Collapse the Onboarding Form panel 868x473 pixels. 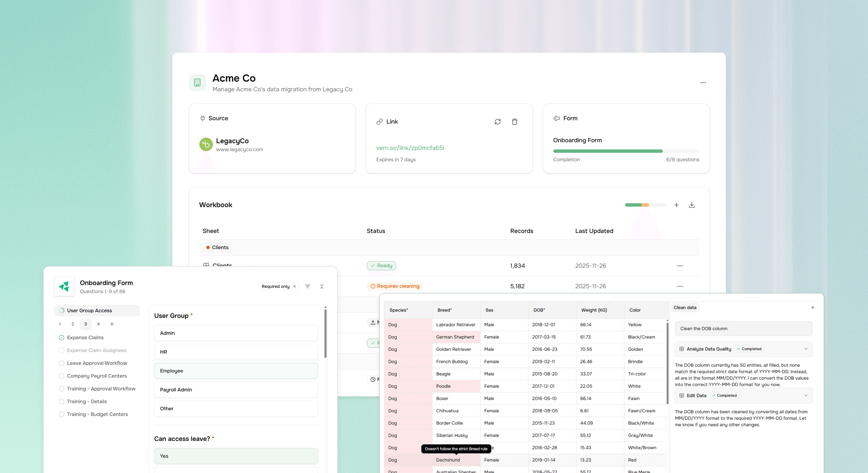(322, 286)
